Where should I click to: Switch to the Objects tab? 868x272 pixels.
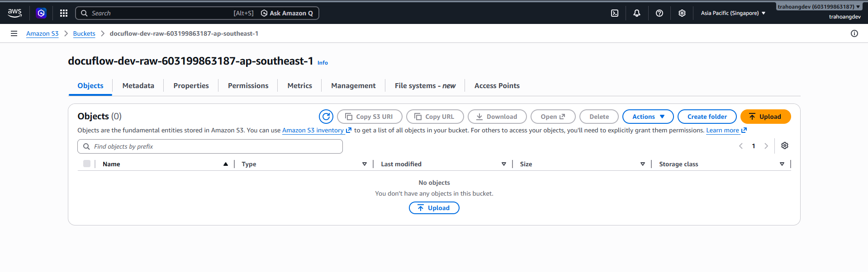point(90,85)
